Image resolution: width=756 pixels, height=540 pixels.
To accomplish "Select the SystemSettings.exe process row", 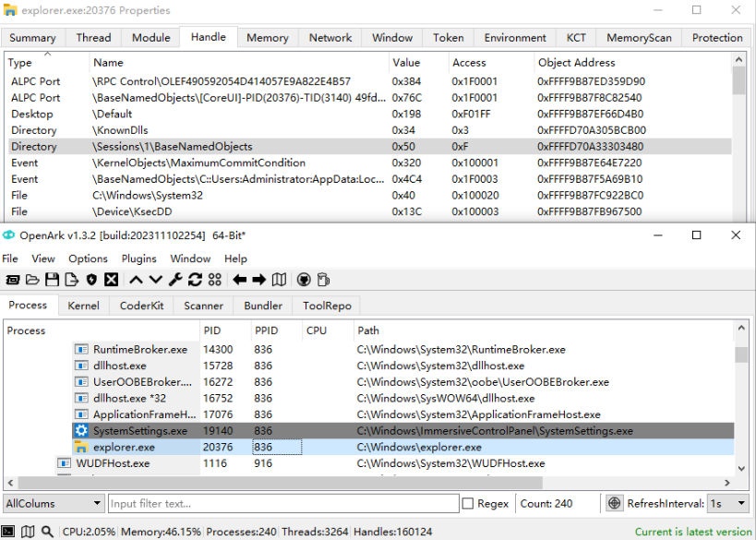I will pyautogui.click(x=139, y=431).
